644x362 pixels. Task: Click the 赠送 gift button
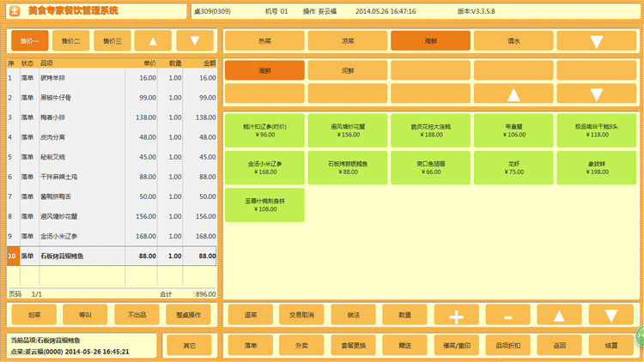[x=404, y=346]
